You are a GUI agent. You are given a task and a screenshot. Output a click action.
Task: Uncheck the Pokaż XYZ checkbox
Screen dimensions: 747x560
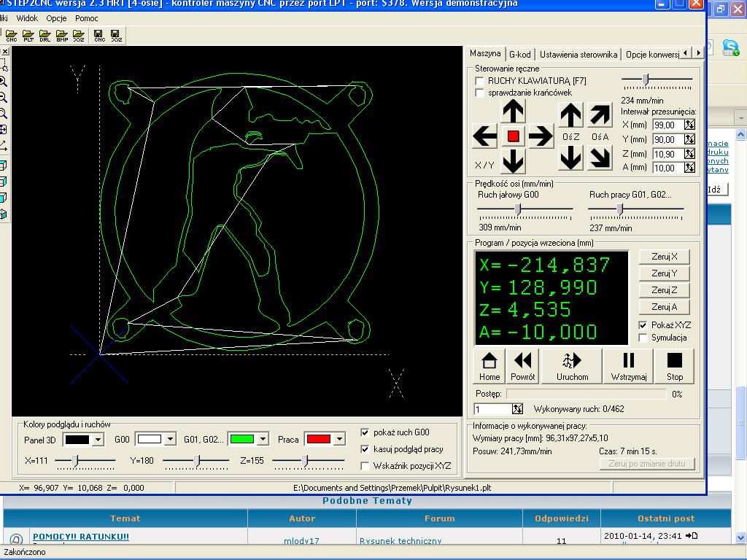click(x=643, y=325)
